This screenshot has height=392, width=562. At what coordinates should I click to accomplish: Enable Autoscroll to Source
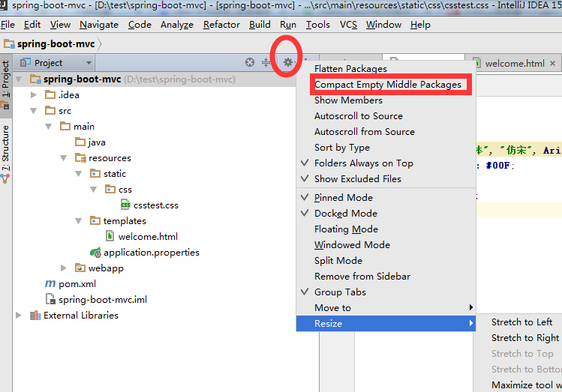click(x=386, y=116)
